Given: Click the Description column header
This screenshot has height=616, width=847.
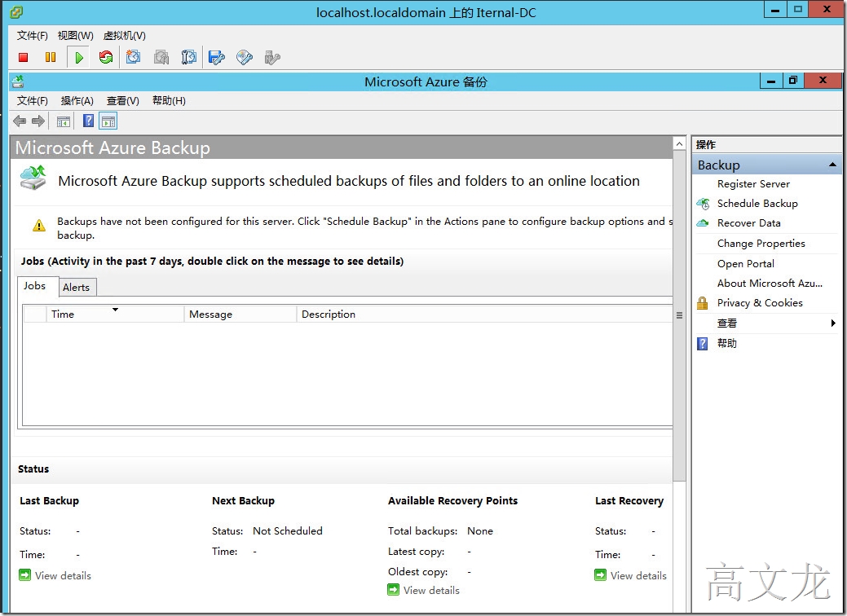Looking at the screenshot, I should pyautogui.click(x=484, y=315).
